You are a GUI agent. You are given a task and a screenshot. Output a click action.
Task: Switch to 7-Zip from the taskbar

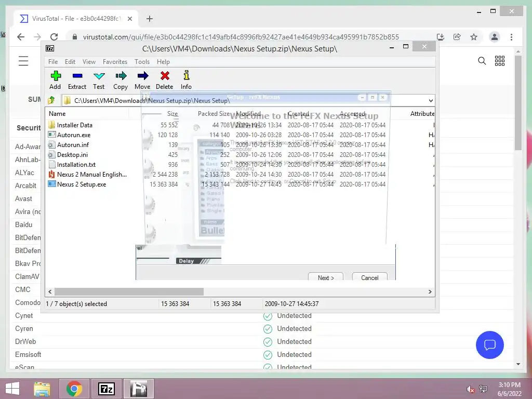[106, 389]
